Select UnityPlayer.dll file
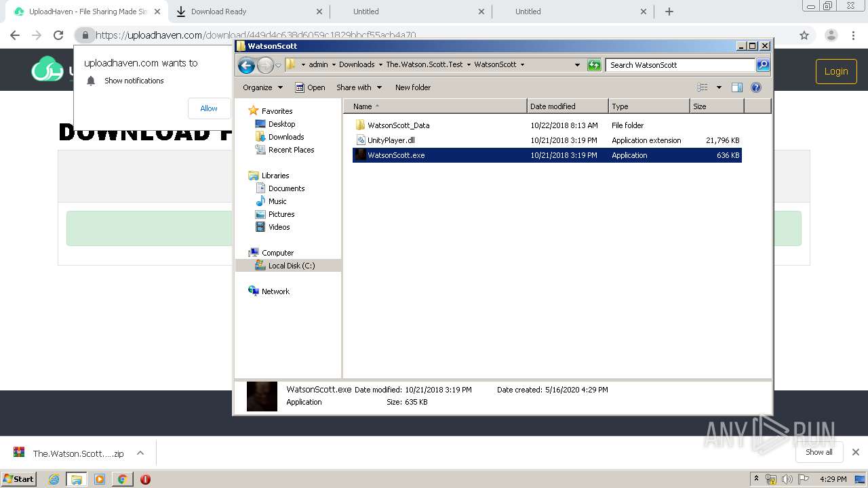Image resolution: width=868 pixels, height=488 pixels. [x=391, y=140]
